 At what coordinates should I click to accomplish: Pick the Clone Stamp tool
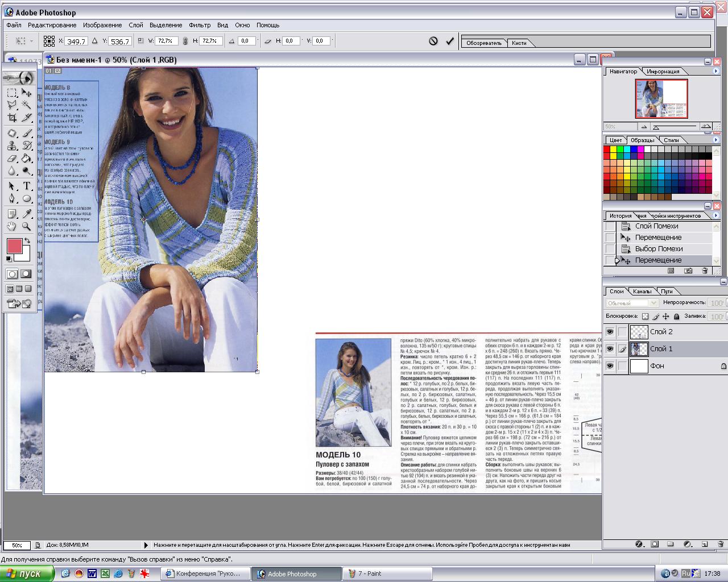[12, 145]
